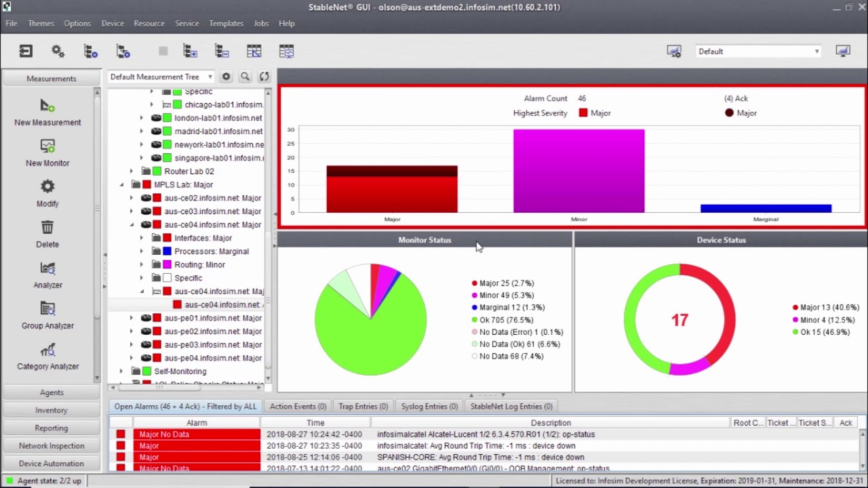The width and height of the screenshot is (868, 488).
Task: Click the logout/exit icon in the toolbar
Action: pyautogui.click(x=26, y=51)
